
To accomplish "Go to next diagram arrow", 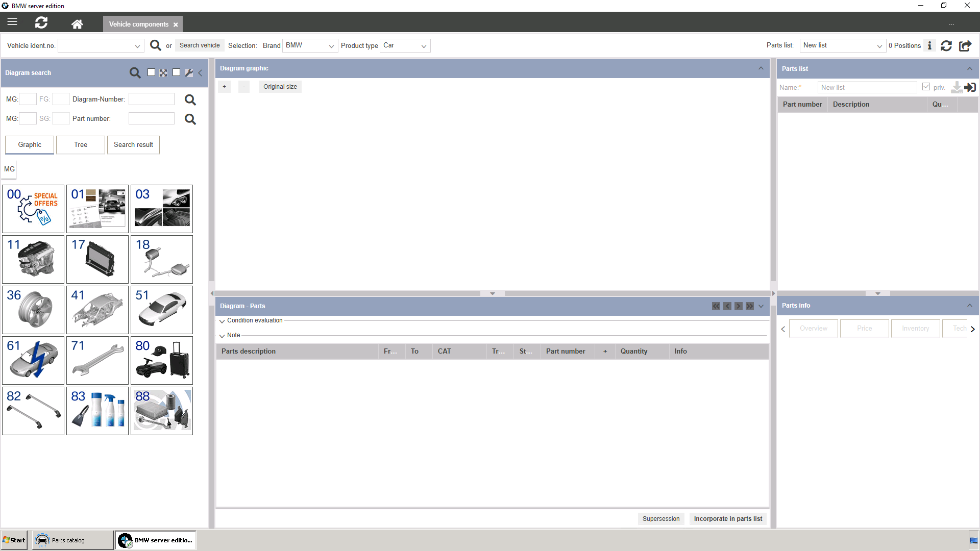I will click(739, 306).
